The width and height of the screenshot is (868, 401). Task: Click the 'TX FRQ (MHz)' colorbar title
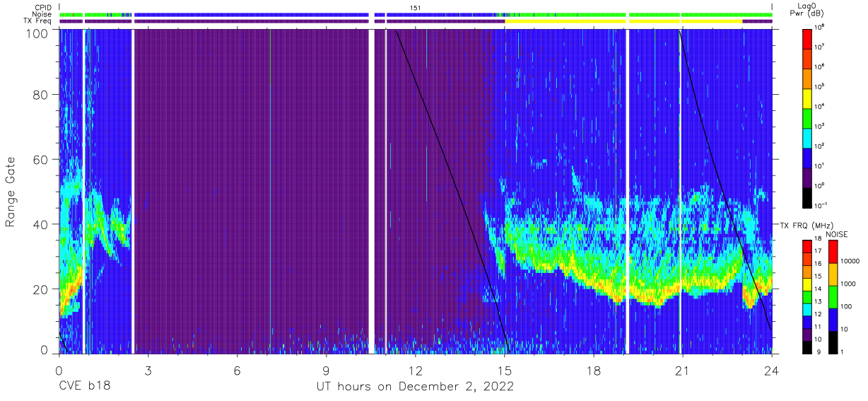(x=807, y=225)
